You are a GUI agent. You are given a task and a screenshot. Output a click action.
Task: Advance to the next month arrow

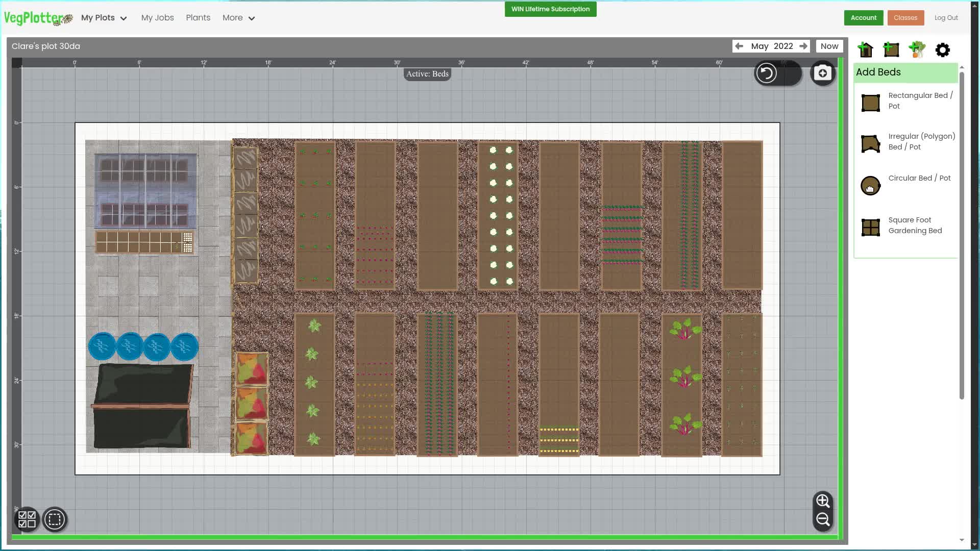coord(803,46)
